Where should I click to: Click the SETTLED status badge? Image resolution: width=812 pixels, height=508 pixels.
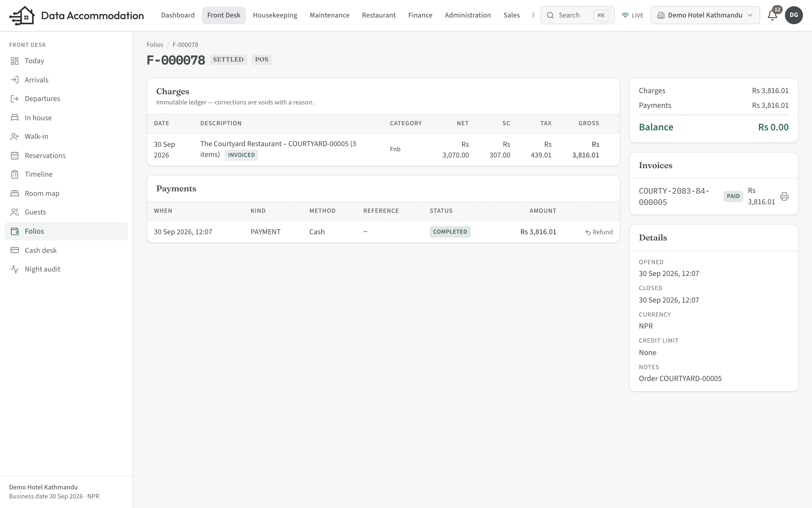[x=228, y=60]
